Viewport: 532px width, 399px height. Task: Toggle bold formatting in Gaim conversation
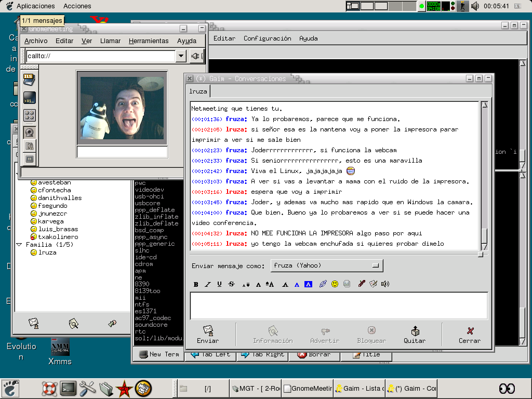coord(196,284)
